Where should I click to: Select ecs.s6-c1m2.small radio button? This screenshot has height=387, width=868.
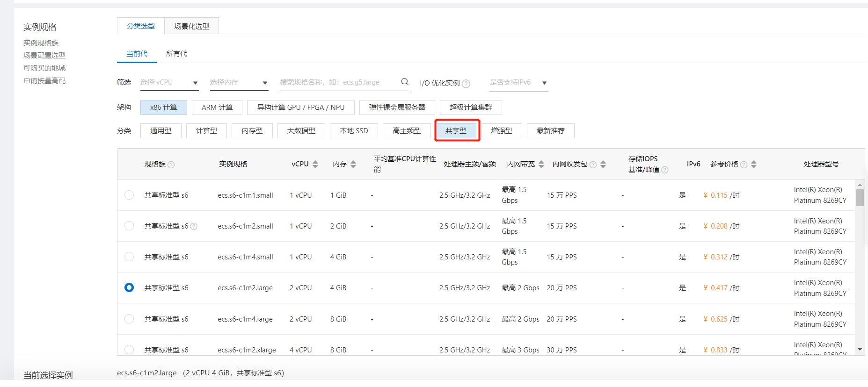(x=129, y=226)
